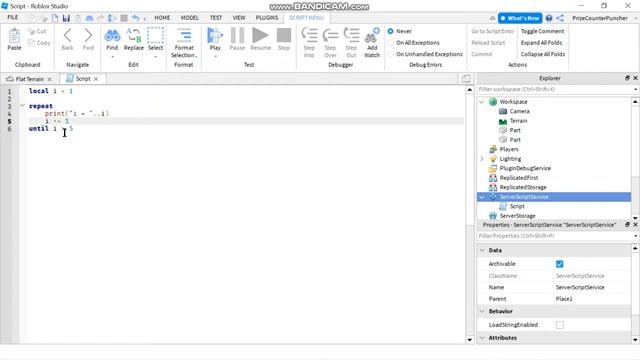Click the Fwd navigate arrow
The height and width of the screenshot is (360, 640).
click(88, 36)
